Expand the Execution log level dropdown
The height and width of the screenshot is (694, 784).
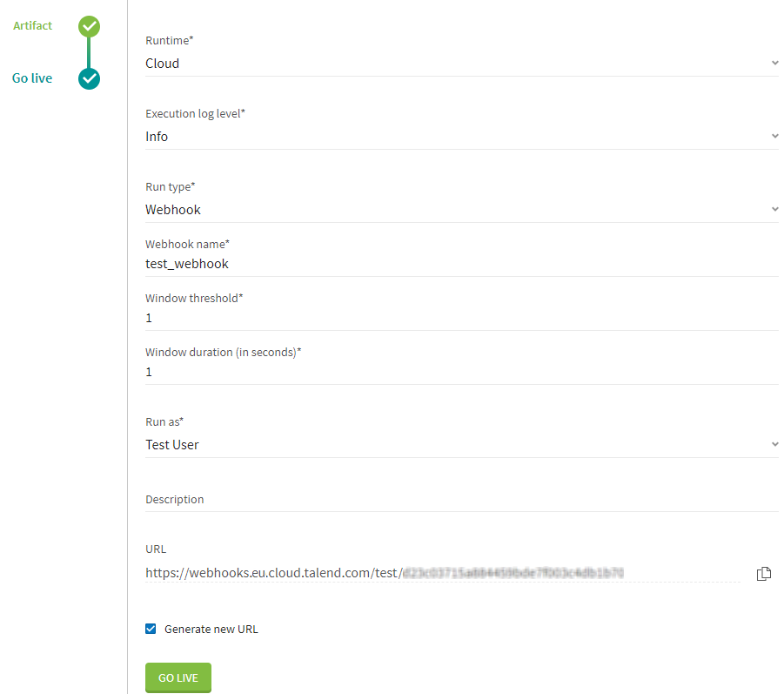pyautogui.click(x=774, y=137)
